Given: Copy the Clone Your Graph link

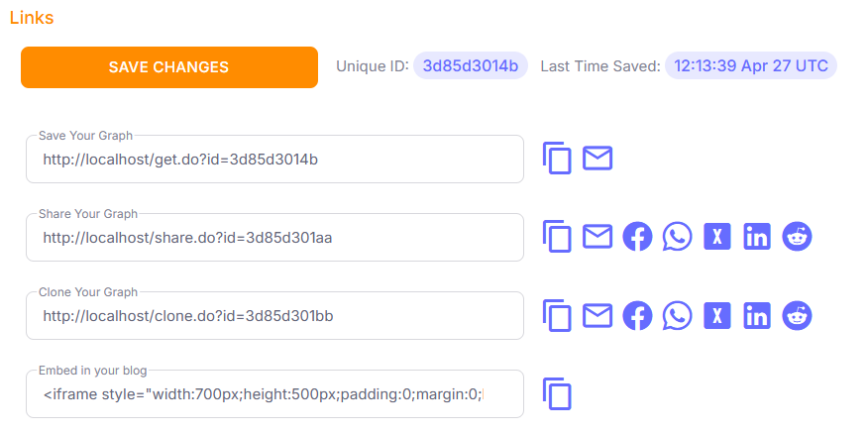Looking at the screenshot, I should coord(558,315).
